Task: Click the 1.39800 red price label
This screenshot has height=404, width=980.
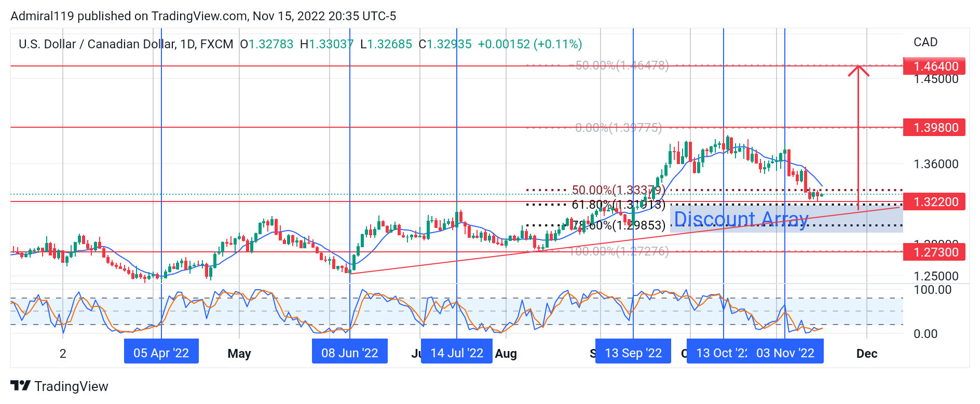Action: coord(934,128)
